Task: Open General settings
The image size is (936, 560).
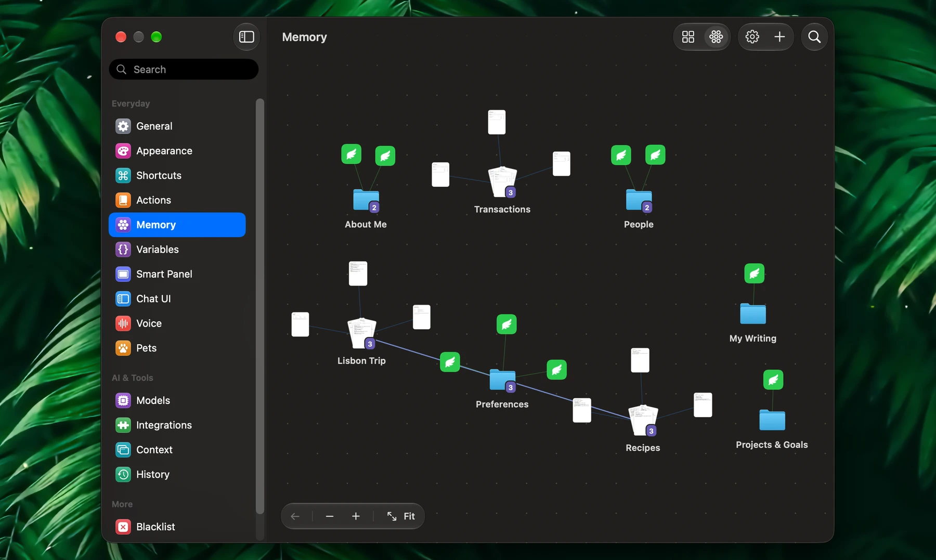Action: [177, 126]
